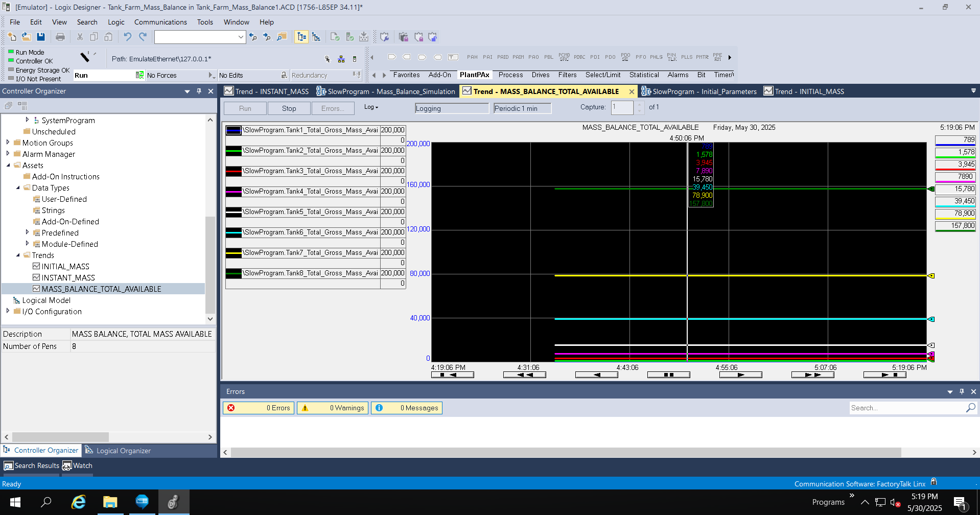
Task: Click the Find Previous icon
Action: point(253,37)
